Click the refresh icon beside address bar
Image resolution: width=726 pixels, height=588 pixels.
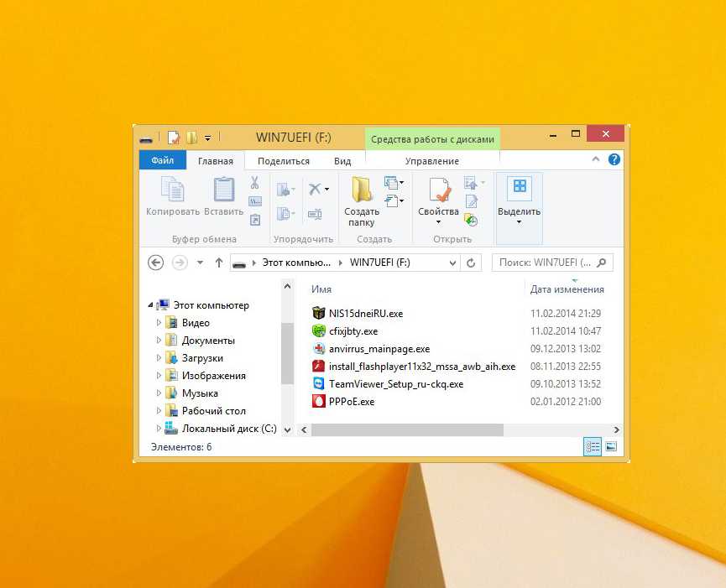472,263
